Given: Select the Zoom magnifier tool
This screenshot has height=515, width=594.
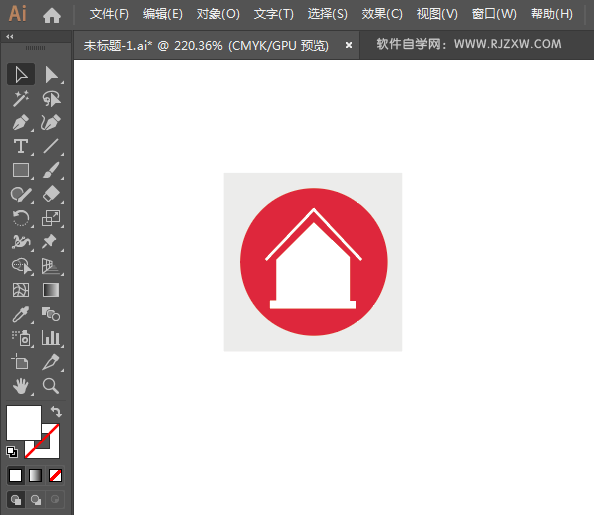Looking at the screenshot, I should click(51, 386).
